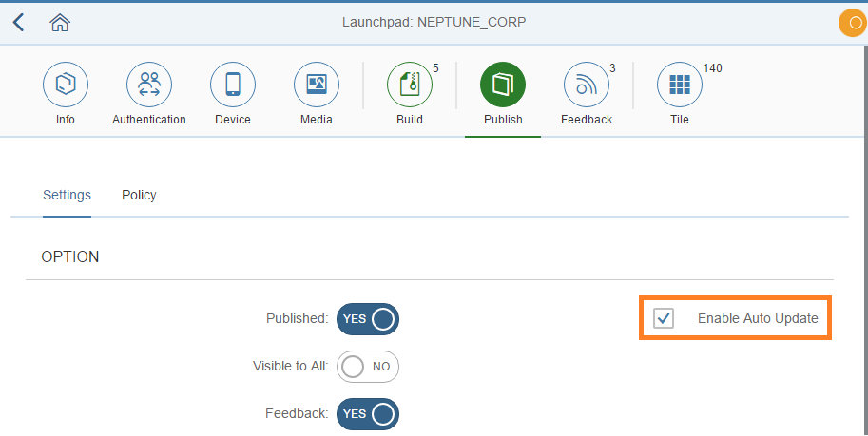Open the Feedback section icon

tap(587, 85)
